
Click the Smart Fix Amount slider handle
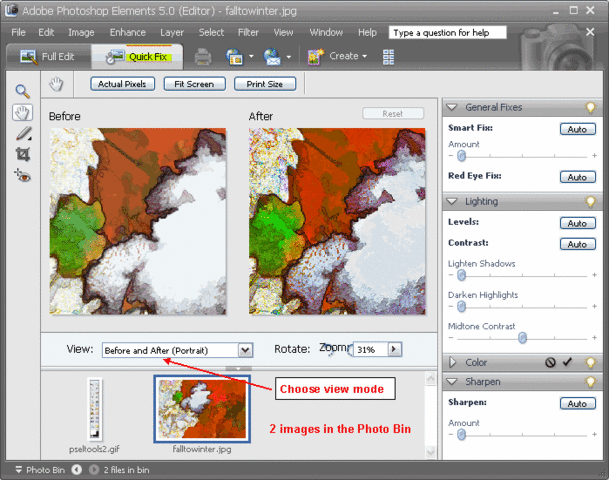coord(461,156)
